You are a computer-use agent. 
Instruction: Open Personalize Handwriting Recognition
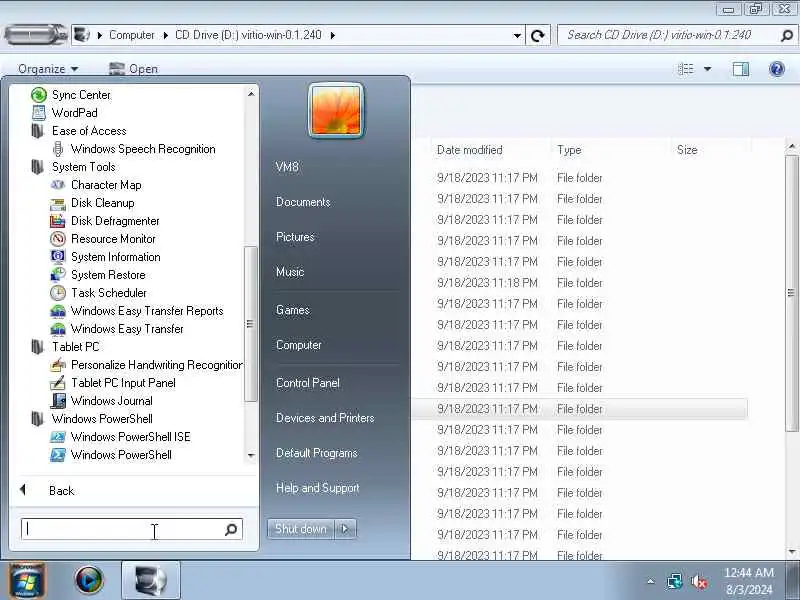click(x=147, y=365)
